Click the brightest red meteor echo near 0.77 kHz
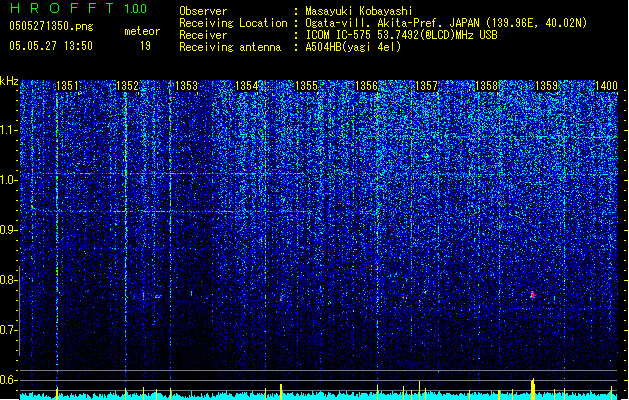The height and width of the screenshot is (400, 629). coord(532,295)
